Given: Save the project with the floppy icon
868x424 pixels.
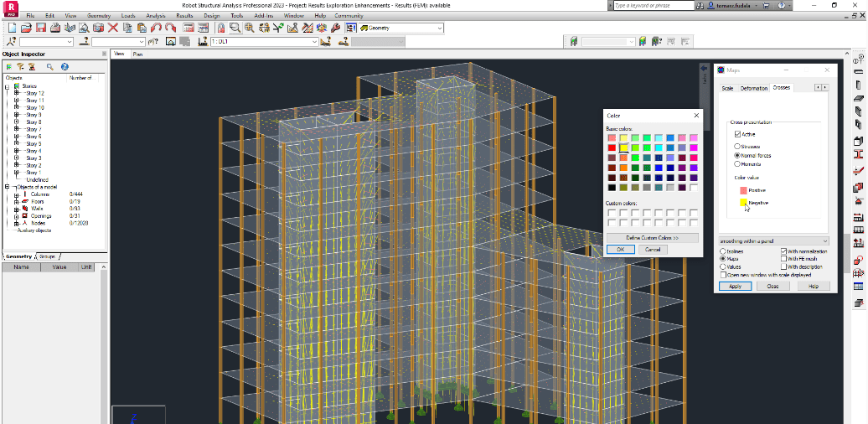Looking at the screenshot, I should [40, 28].
